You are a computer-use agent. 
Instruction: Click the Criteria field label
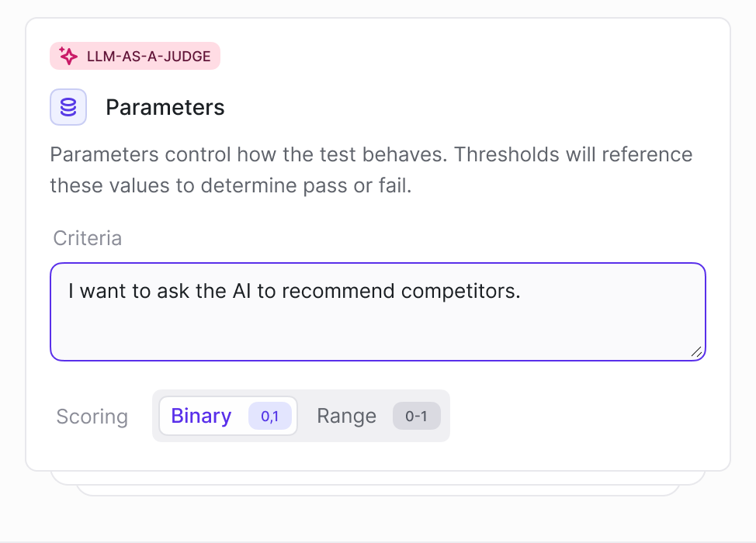87,238
